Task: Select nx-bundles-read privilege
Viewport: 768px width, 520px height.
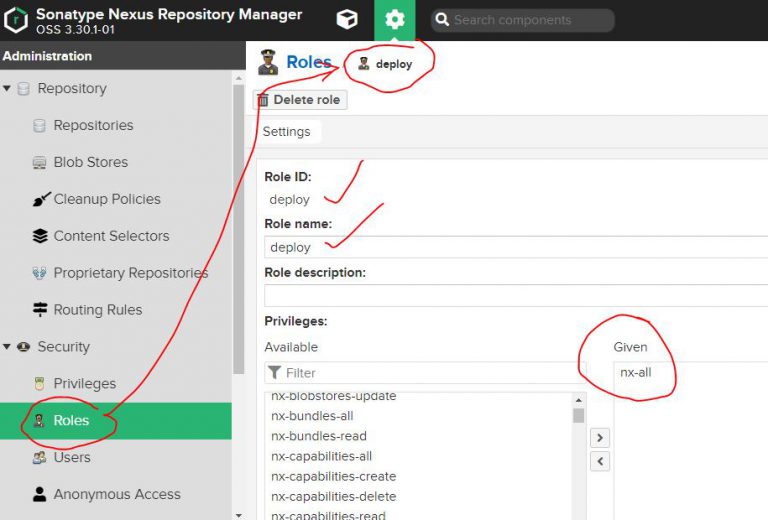Action: point(319,436)
